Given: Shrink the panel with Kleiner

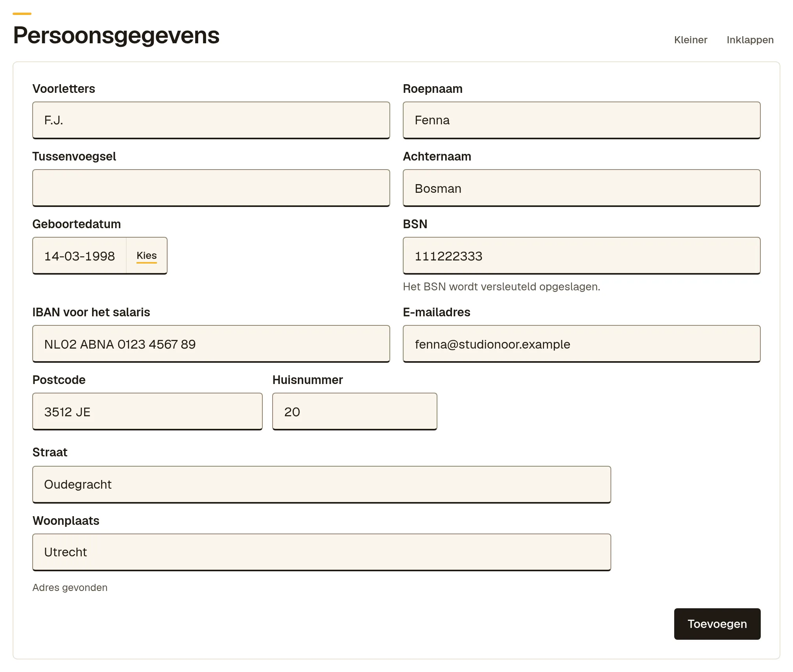Looking at the screenshot, I should coord(690,40).
